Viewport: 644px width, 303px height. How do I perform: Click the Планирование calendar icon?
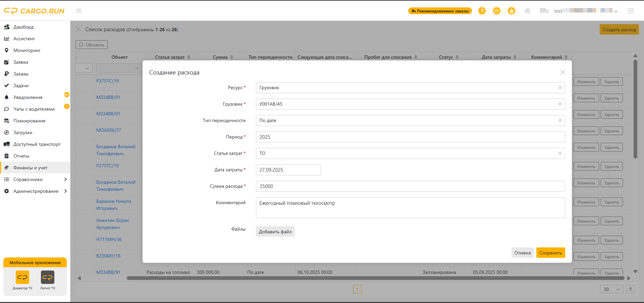click(6, 121)
